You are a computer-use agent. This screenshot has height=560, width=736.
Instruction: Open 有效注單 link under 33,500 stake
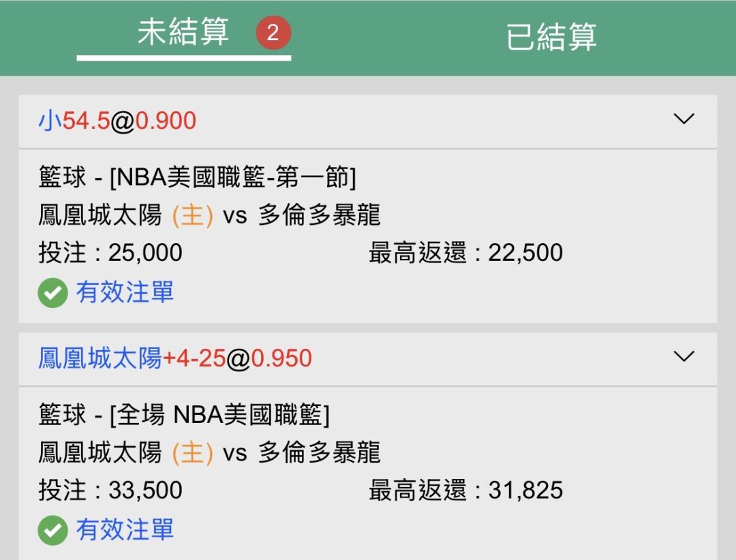coord(125,529)
